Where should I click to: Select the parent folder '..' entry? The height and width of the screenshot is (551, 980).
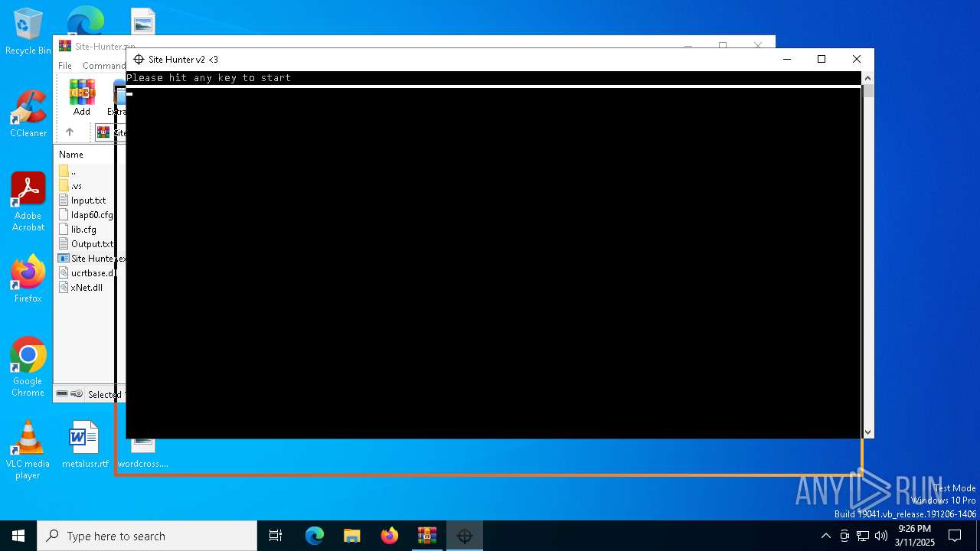click(73, 171)
